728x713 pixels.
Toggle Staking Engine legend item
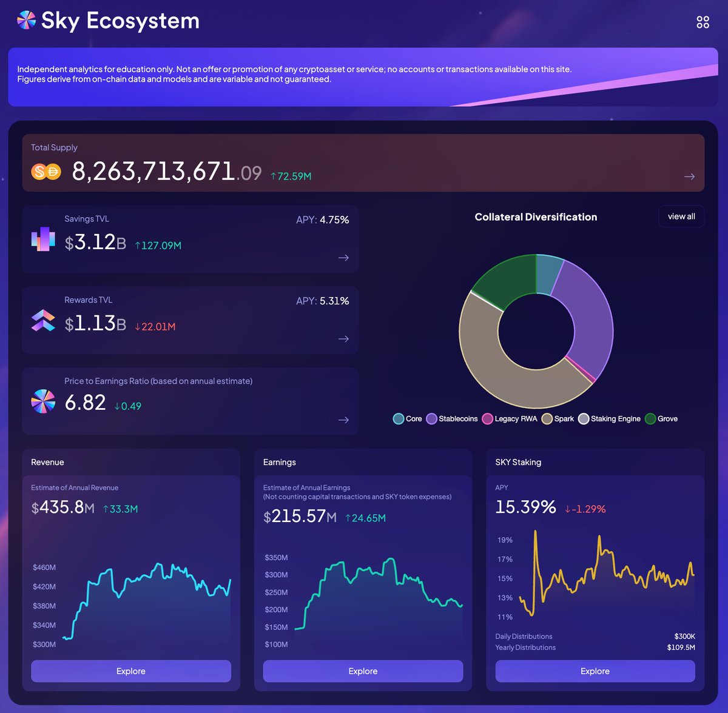pos(609,419)
